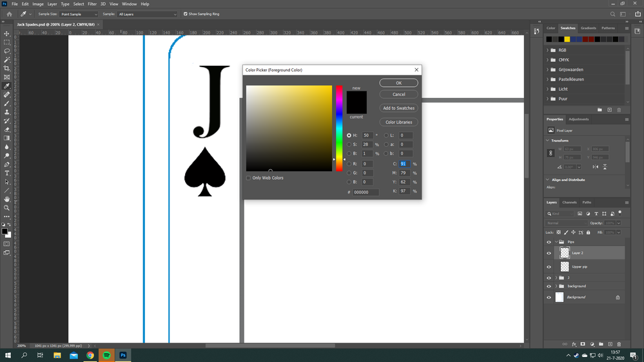
Task: Cancel the Color Picker dialog
Action: click(x=398, y=95)
